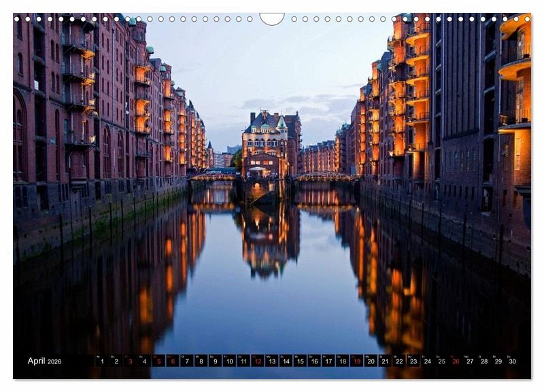Click the calendar hanging notch at top

click(272, 18)
